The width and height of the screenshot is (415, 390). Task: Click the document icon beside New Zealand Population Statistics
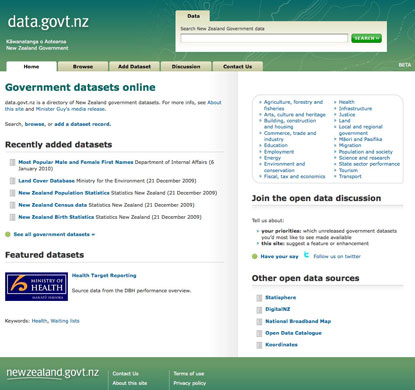(12, 193)
